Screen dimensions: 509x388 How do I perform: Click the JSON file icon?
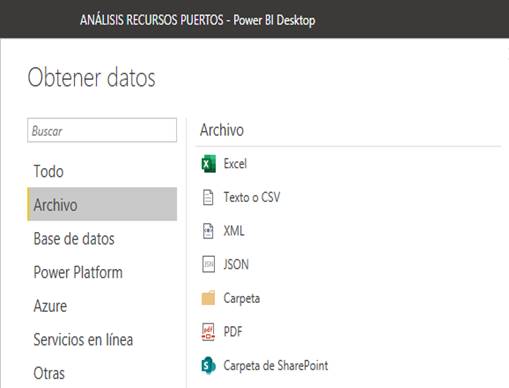click(209, 264)
